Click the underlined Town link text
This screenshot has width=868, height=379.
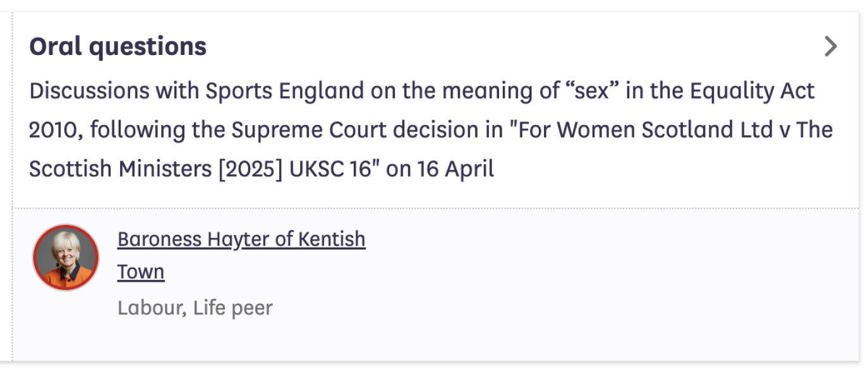140,272
